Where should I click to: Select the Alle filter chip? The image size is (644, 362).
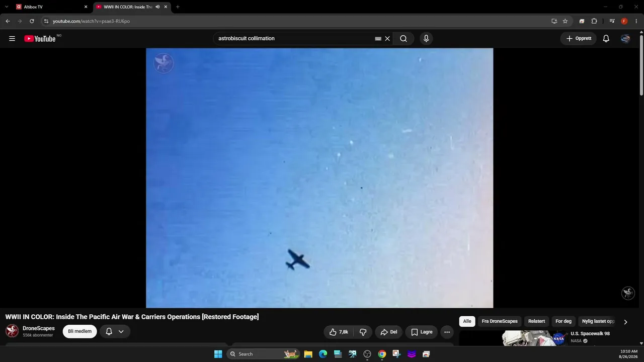pos(467,321)
